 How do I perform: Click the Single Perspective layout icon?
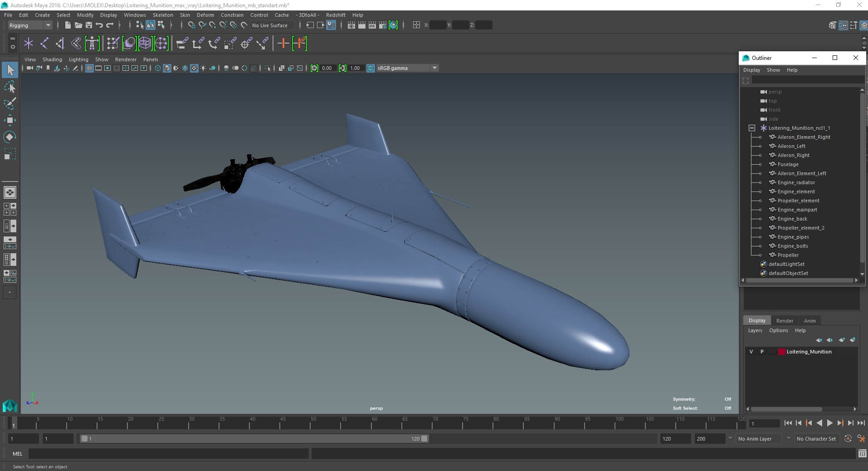(x=10, y=192)
